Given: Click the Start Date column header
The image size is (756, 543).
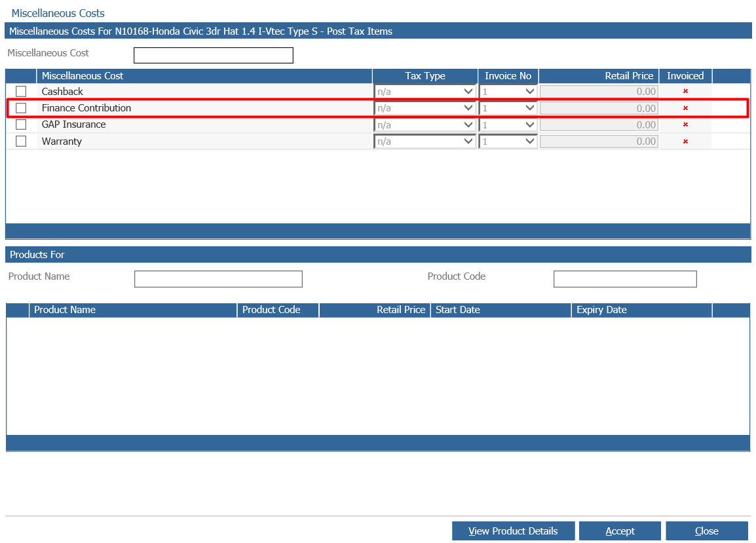Looking at the screenshot, I should click(501, 310).
